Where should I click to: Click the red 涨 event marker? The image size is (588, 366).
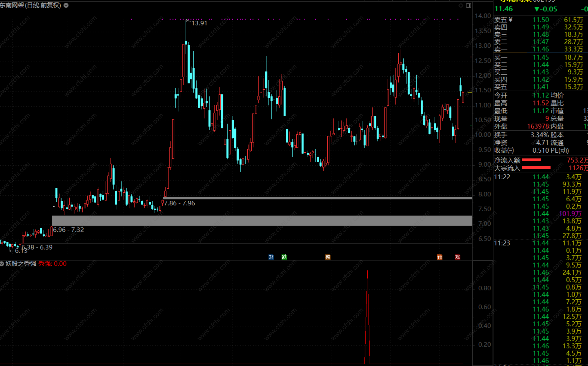[458, 257]
